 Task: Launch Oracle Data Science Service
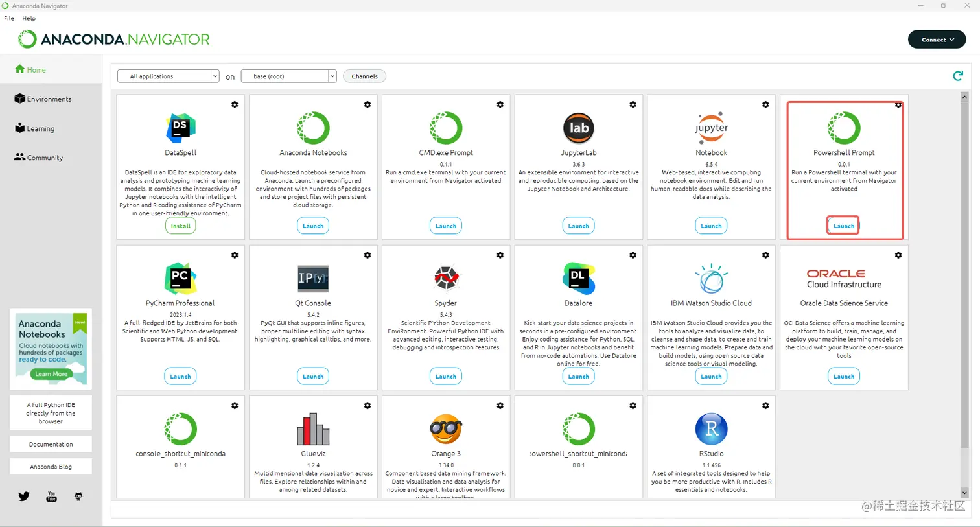pyautogui.click(x=844, y=376)
